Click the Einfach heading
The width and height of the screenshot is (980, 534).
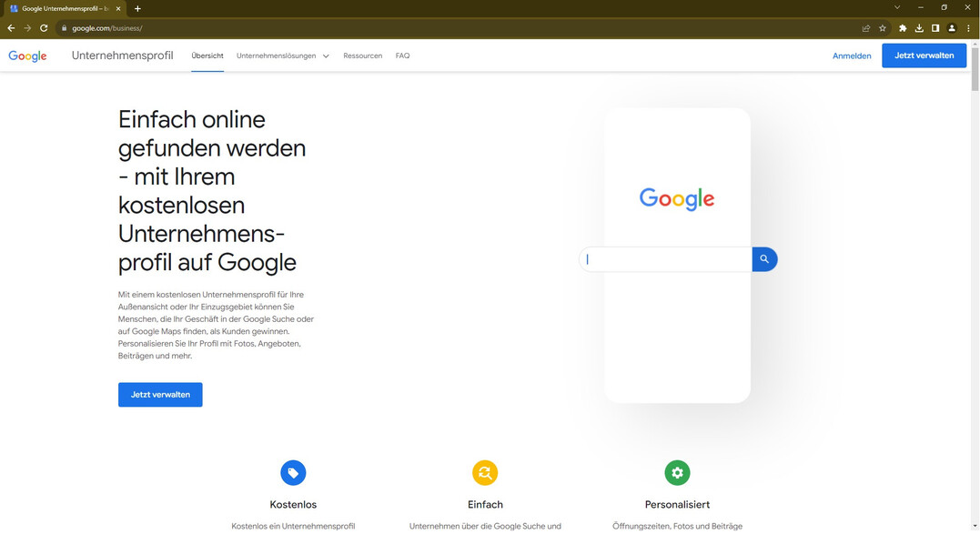point(485,505)
